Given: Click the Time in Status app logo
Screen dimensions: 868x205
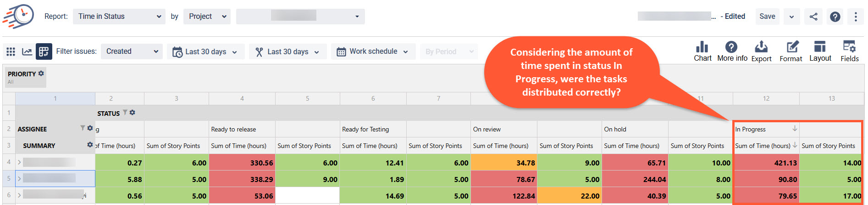Looking at the screenshot, I should [x=18, y=17].
